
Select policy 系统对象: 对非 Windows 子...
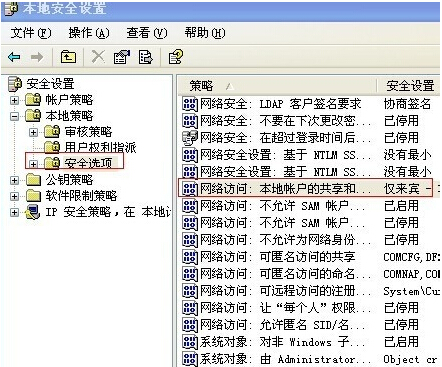(x=283, y=342)
